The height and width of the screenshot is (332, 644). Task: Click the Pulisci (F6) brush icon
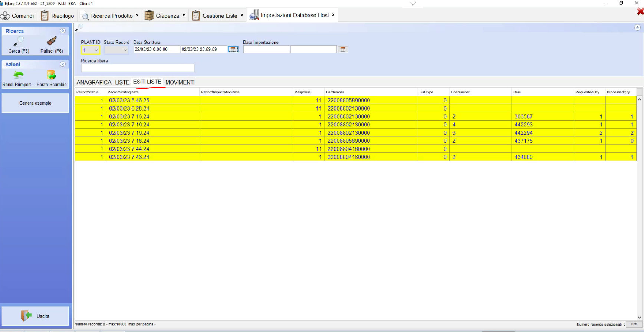tap(52, 41)
